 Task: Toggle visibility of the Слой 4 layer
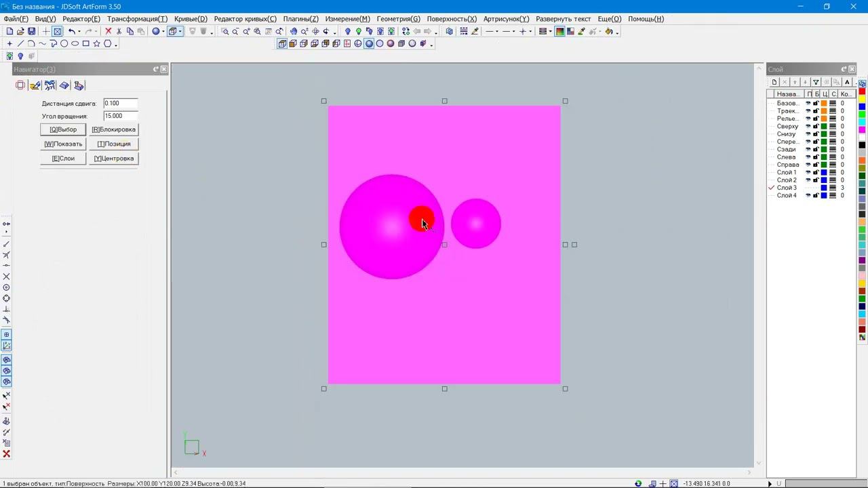click(x=808, y=196)
